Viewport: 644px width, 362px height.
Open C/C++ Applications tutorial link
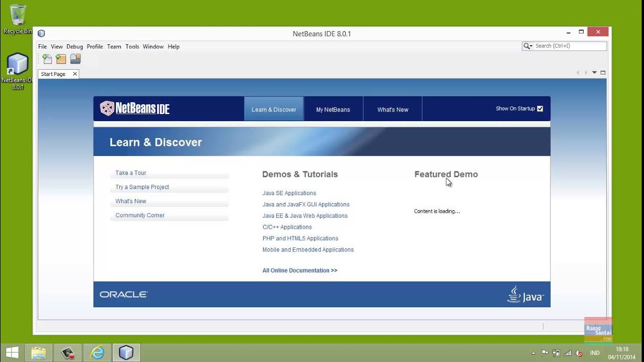click(x=287, y=227)
